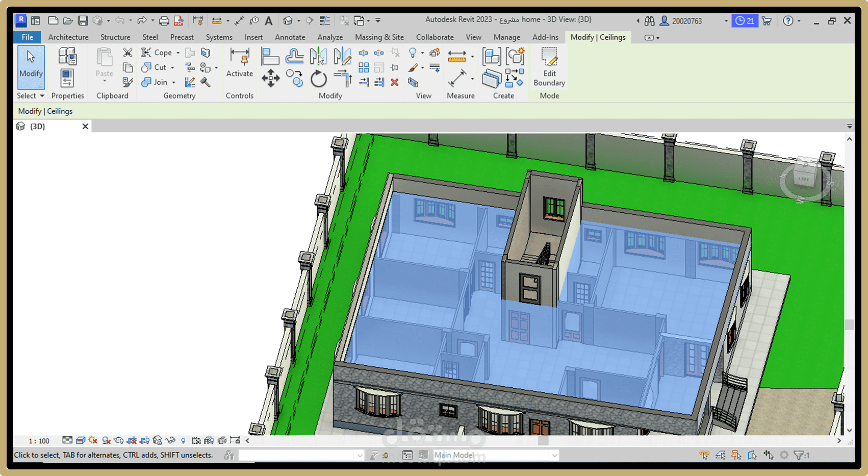Toggle Reveal Hidden Elements lightbulb icon
This screenshot has height=476, width=868.
pyautogui.click(x=183, y=440)
